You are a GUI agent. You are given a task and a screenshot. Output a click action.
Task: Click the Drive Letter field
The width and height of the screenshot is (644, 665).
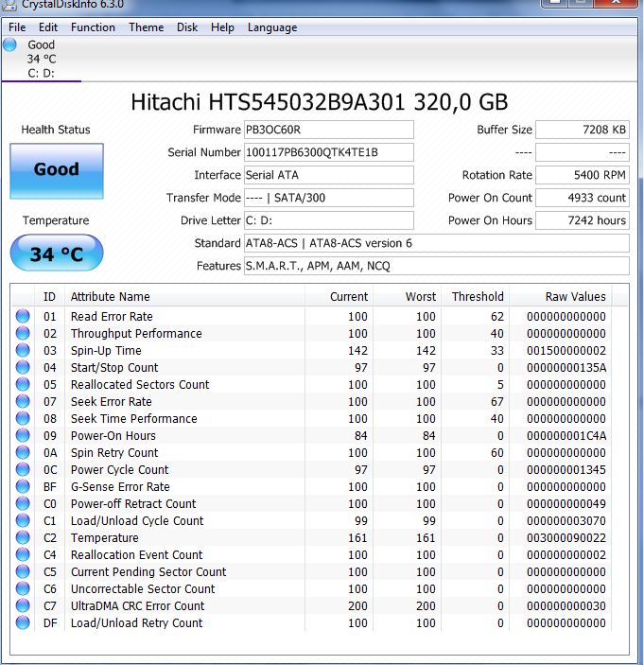point(328,220)
